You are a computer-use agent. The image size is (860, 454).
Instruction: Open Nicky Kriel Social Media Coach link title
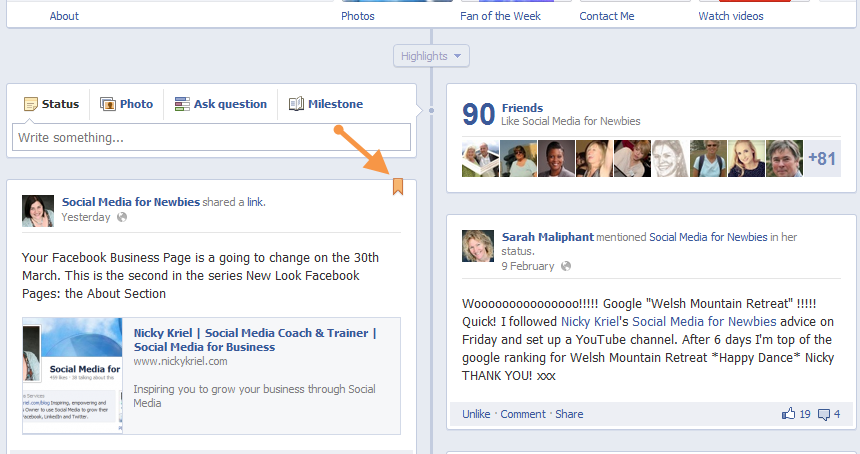click(255, 340)
